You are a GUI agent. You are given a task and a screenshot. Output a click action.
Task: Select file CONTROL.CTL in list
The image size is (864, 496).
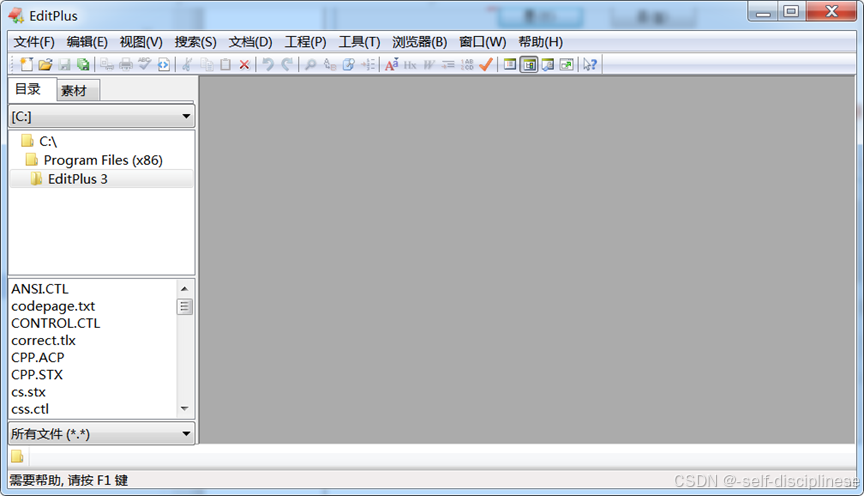(56, 323)
